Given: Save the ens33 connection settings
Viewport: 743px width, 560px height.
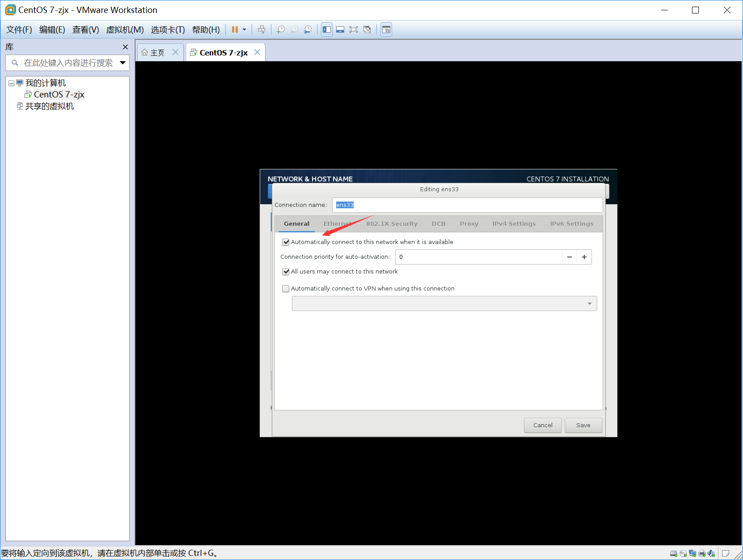Looking at the screenshot, I should pos(583,425).
